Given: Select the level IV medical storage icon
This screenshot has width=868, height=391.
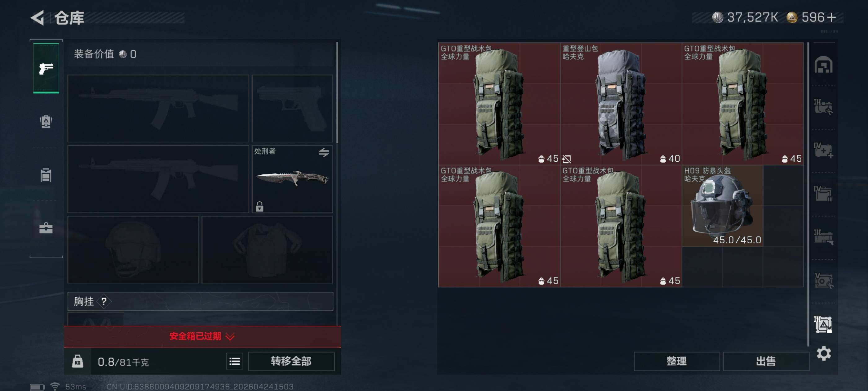Looking at the screenshot, I should click(824, 150).
